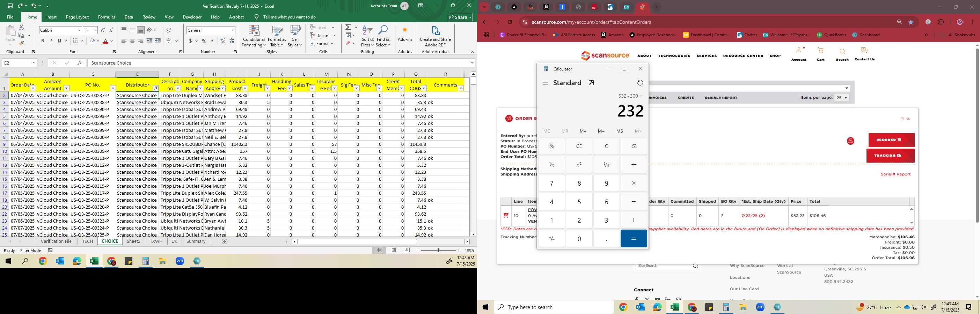Open the Calibri font name dropdown
This screenshot has width=980, height=314.
[79, 30]
